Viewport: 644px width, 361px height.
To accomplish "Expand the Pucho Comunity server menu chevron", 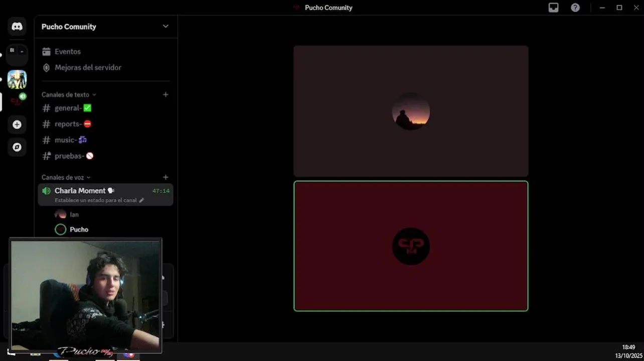I will [x=166, y=26].
